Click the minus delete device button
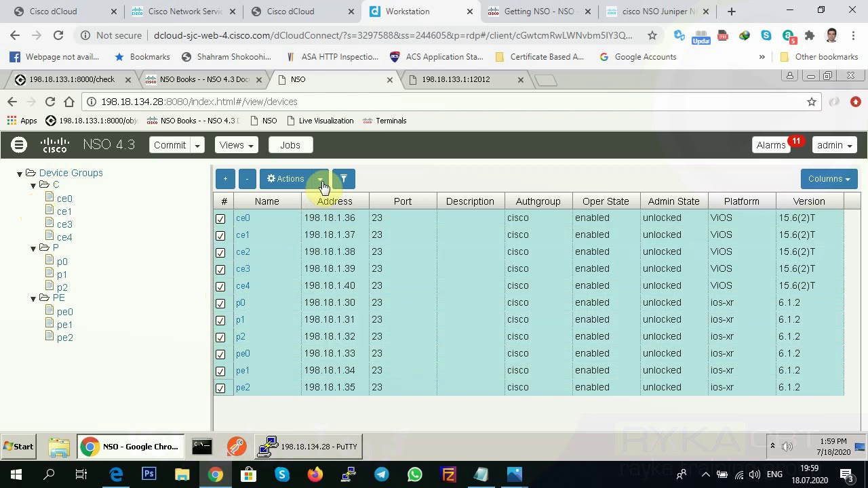This screenshot has height=488, width=868. pyautogui.click(x=248, y=179)
